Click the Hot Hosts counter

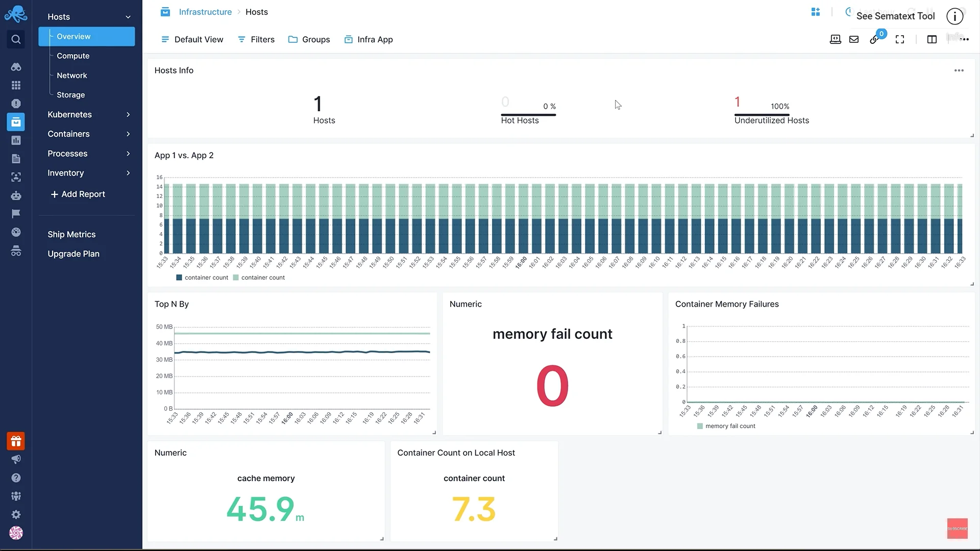click(528, 110)
